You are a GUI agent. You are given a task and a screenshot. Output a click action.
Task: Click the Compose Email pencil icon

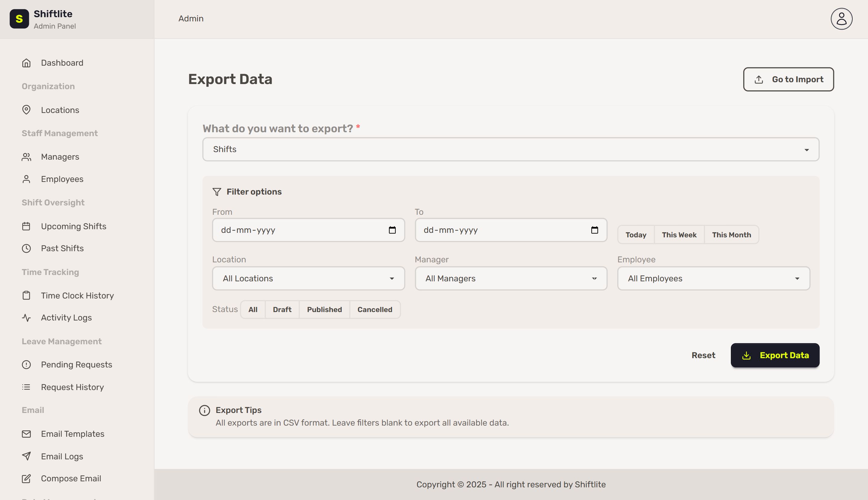coord(27,478)
